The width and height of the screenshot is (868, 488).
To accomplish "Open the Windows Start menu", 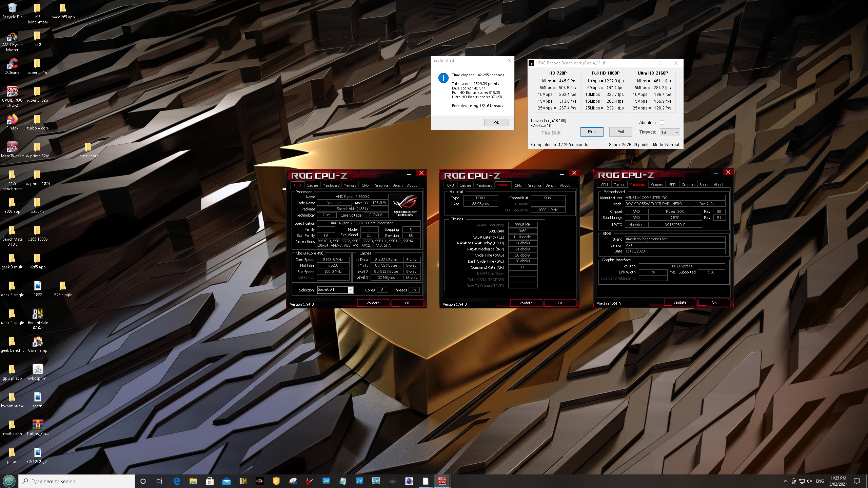I will point(9,481).
